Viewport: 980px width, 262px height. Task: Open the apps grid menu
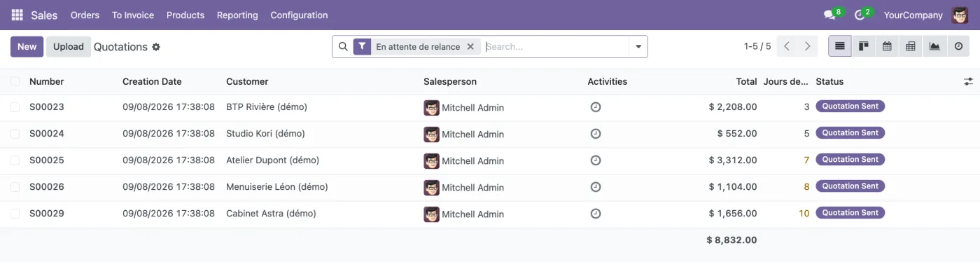point(17,15)
